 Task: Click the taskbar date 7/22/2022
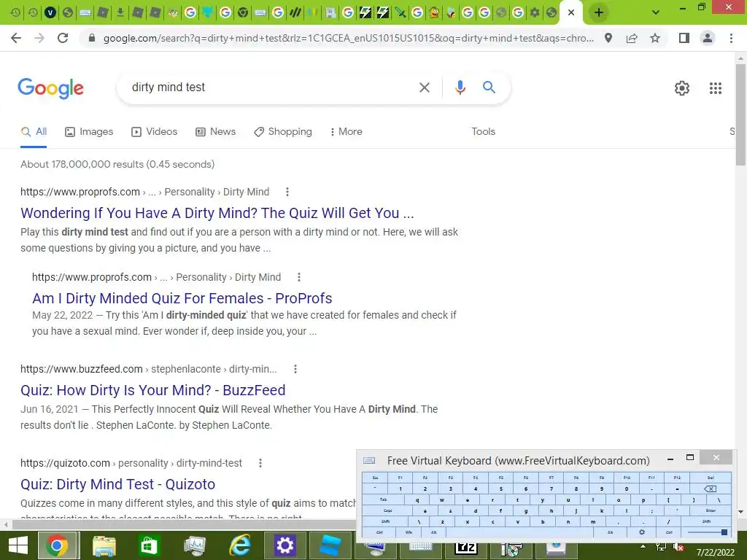coord(715,553)
